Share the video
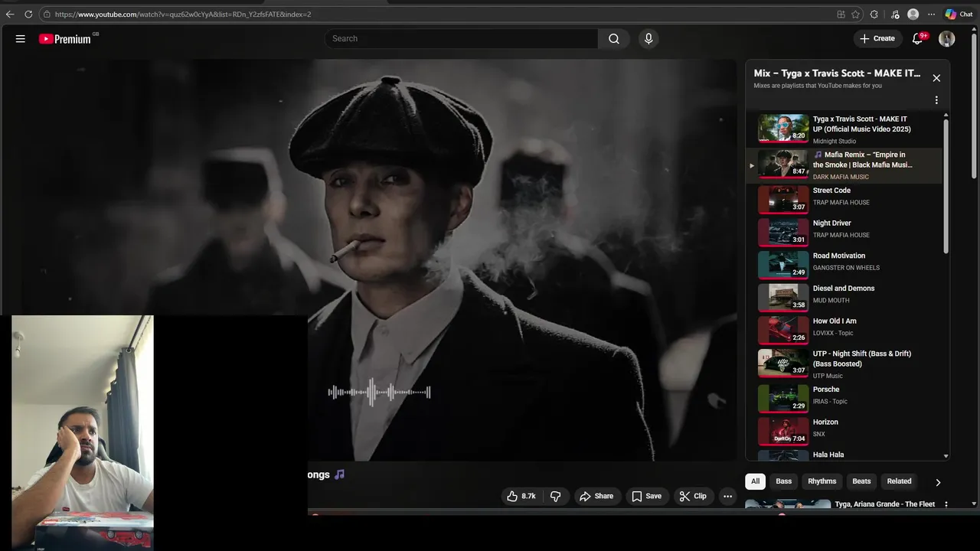The height and width of the screenshot is (551, 980). (596, 496)
